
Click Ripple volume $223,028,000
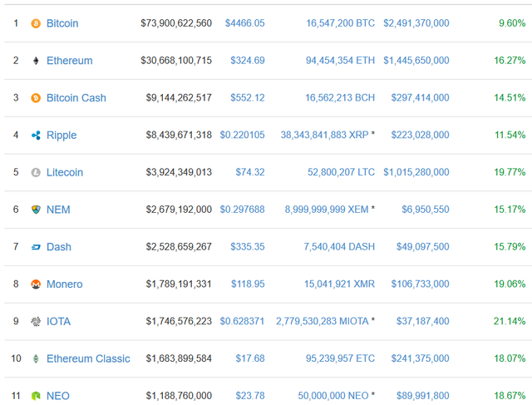coord(420,135)
